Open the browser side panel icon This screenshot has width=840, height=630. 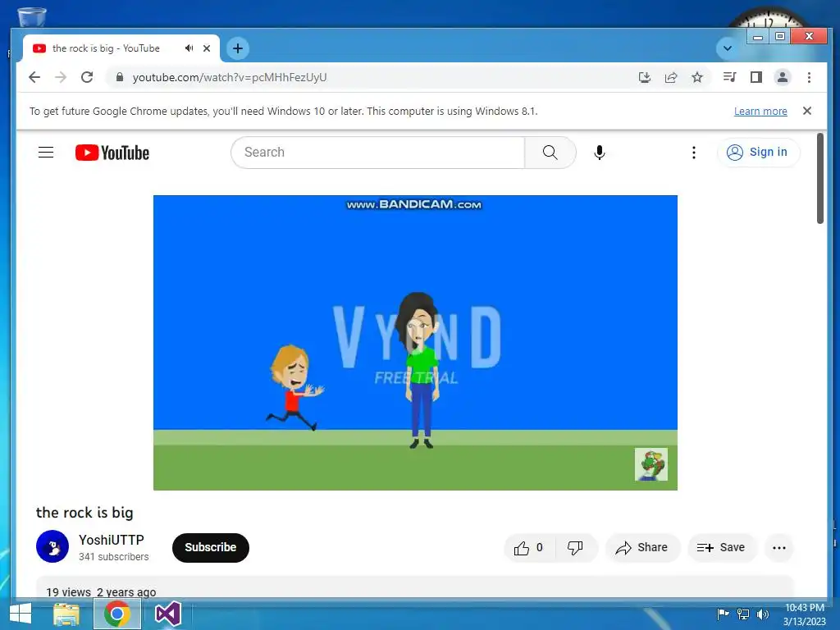tap(756, 77)
